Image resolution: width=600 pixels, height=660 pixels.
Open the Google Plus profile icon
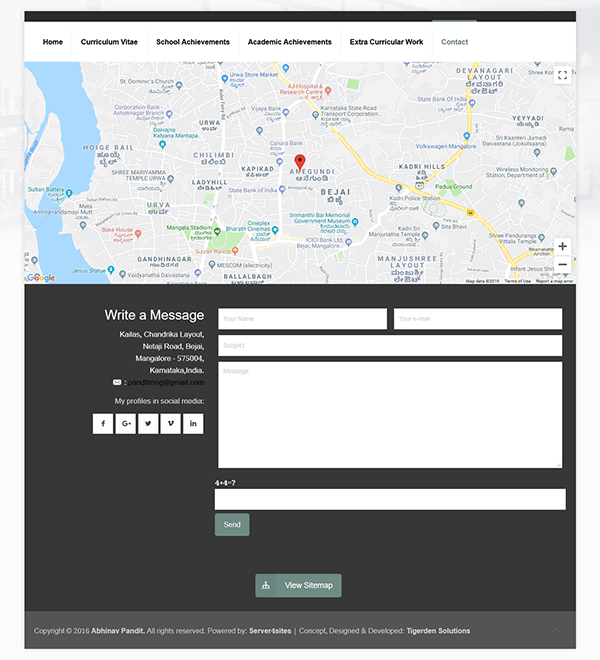(125, 423)
